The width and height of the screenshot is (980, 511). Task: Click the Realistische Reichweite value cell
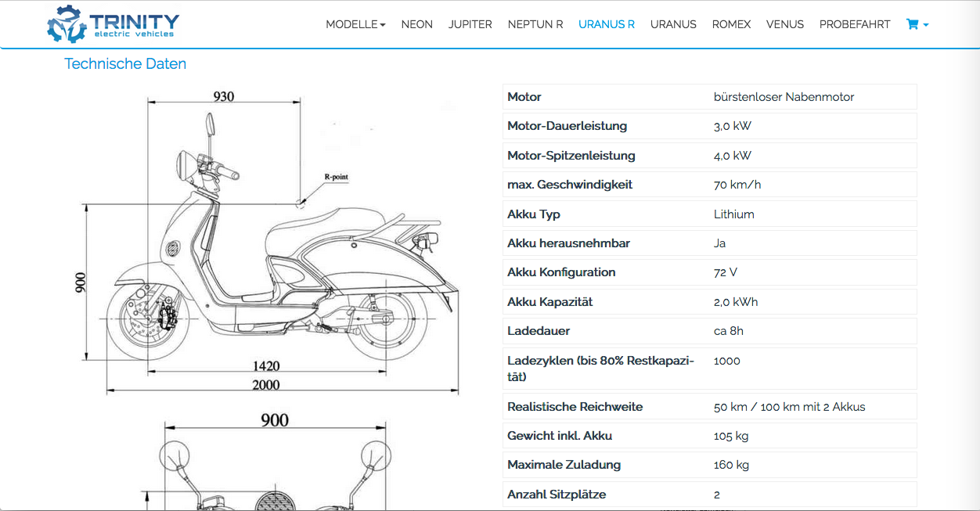click(789, 407)
